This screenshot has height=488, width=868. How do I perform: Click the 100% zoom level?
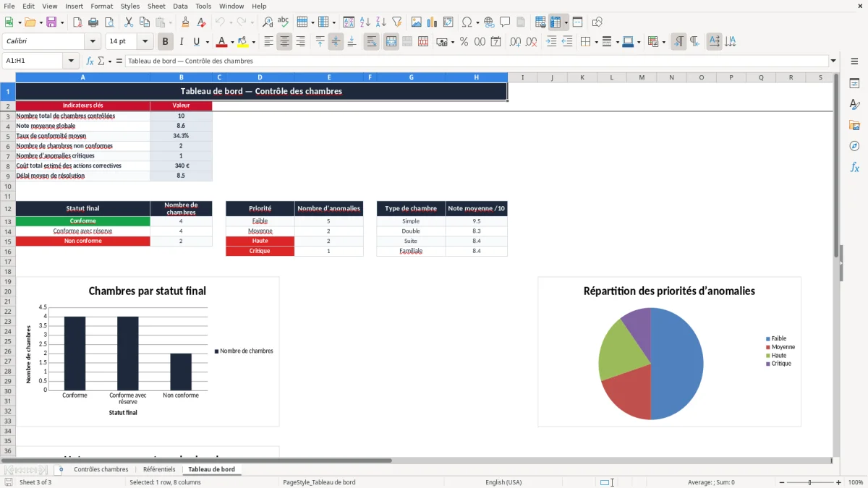856,482
